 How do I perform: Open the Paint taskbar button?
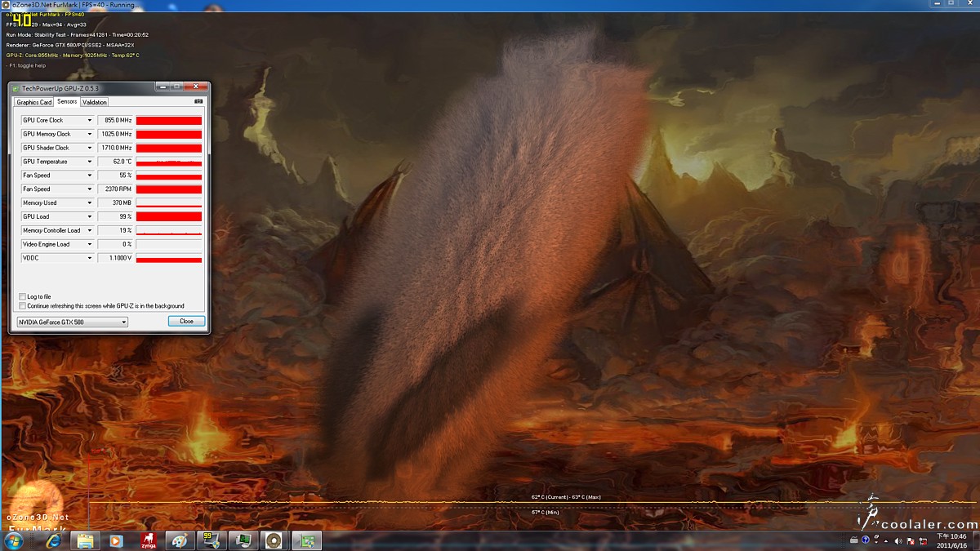(179, 540)
